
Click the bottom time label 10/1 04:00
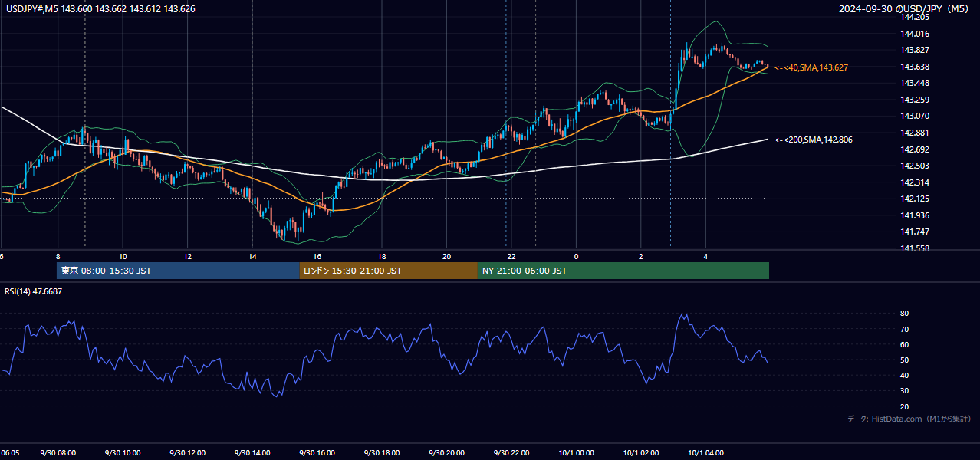[x=705, y=453]
